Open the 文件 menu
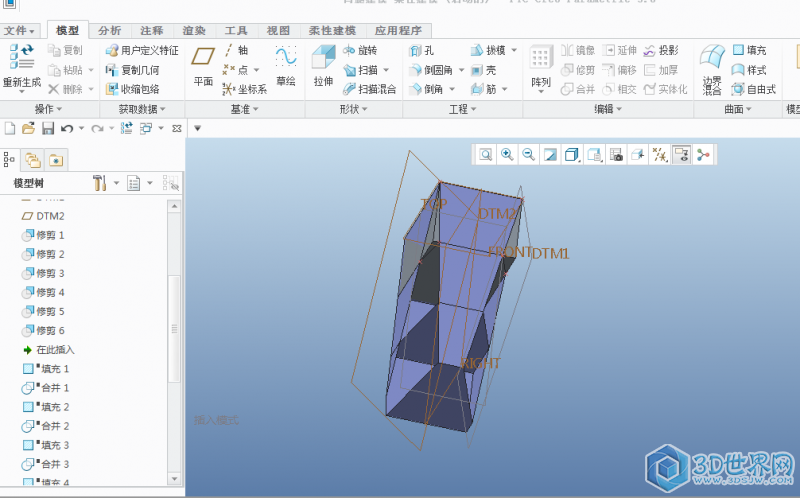The height and width of the screenshot is (498, 800). click(x=18, y=31)
